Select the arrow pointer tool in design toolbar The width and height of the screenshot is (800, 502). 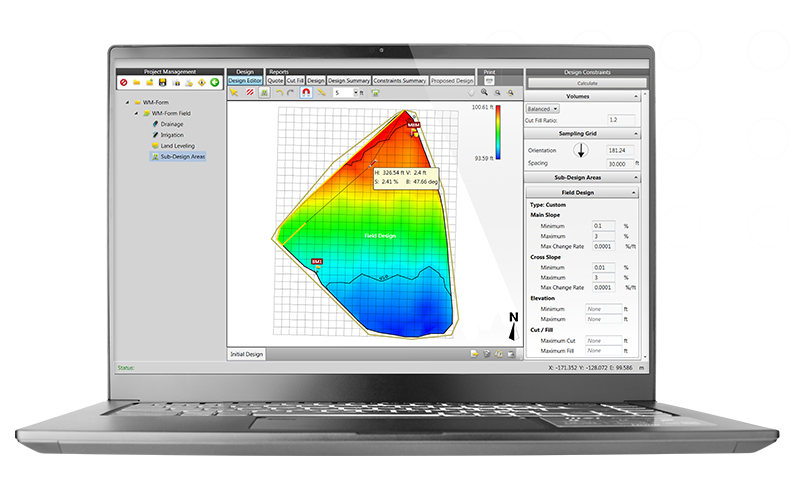pos(233,92)
